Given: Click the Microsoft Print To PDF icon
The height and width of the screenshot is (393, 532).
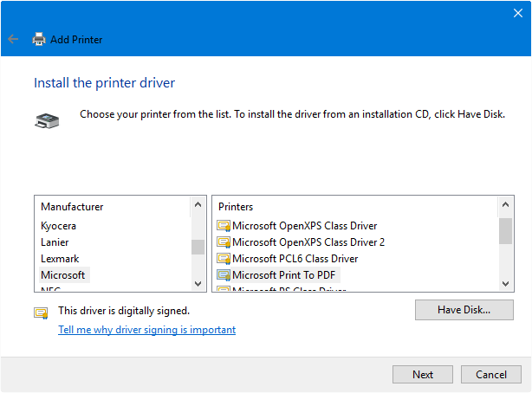Looking at the screenshot, I should pyautogui.click(x=224, y=275).
